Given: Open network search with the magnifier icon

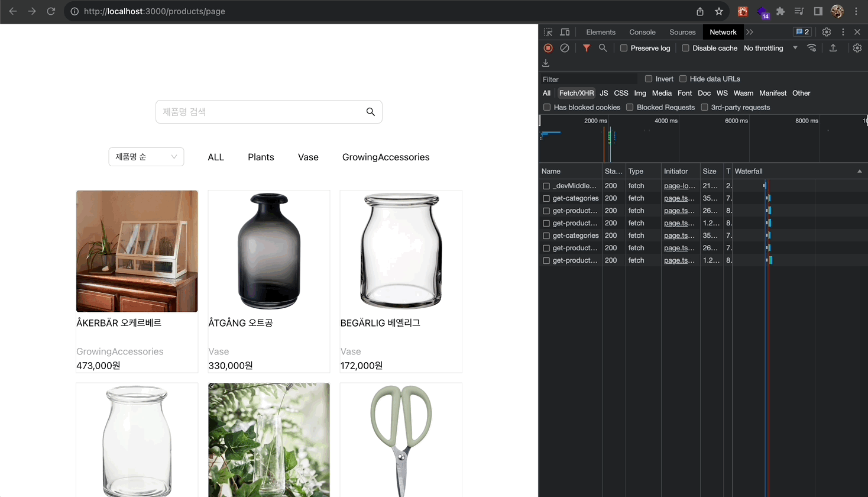Looking at the screenshot, I should coord(603,48).
